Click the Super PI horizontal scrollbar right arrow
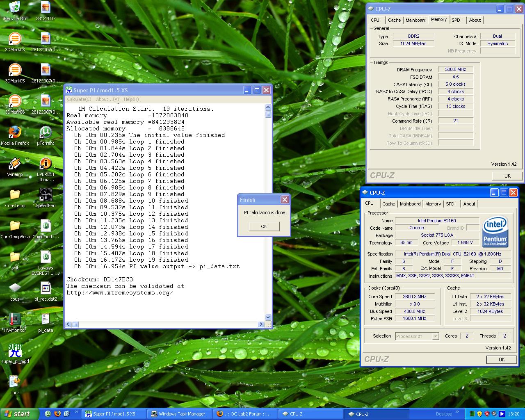Viewport: 525px width, 420px height. pyautogui.click(x=261, y=324)
